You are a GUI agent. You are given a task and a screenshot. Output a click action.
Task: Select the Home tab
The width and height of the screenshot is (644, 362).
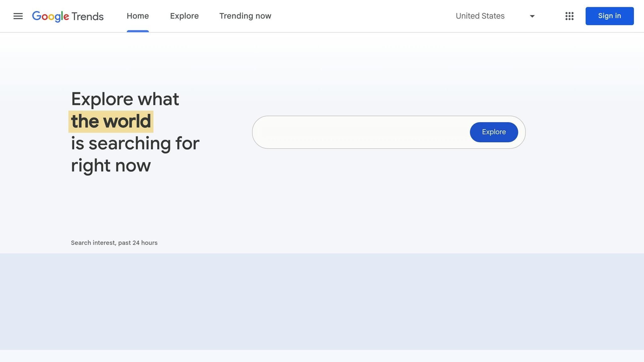click(x=138, y=16)
